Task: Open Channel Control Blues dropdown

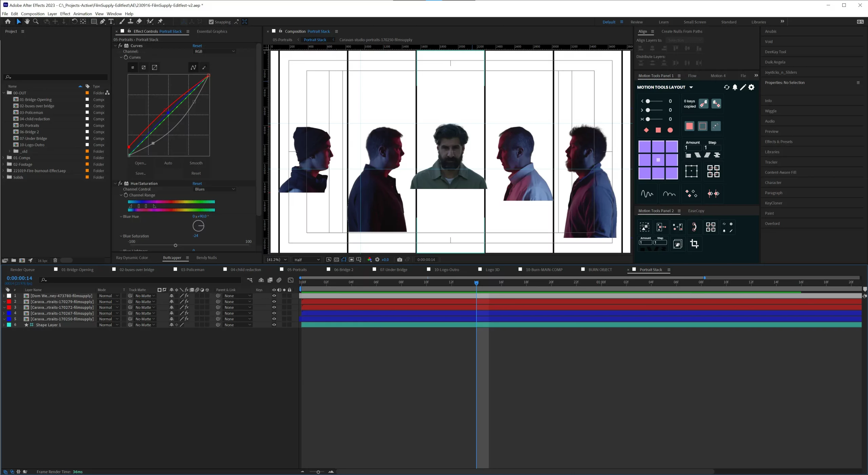Action: [x=215, y=189]
